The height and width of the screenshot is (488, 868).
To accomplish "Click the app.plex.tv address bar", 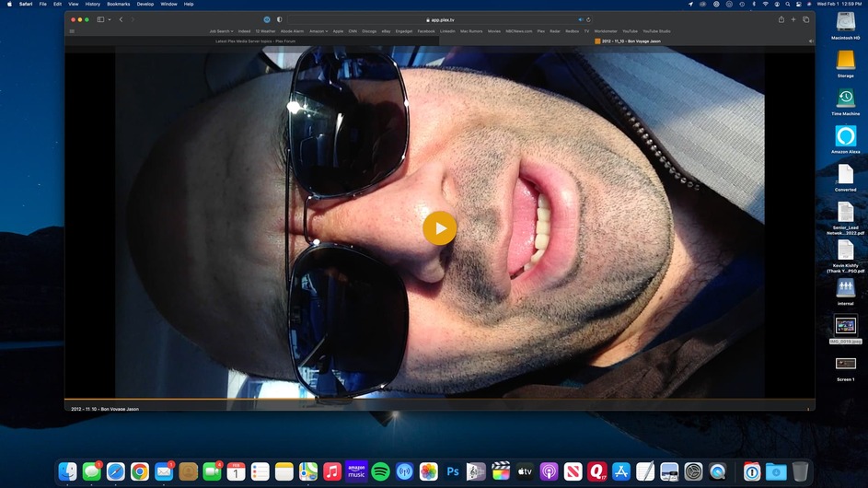I will coord(442,19).
